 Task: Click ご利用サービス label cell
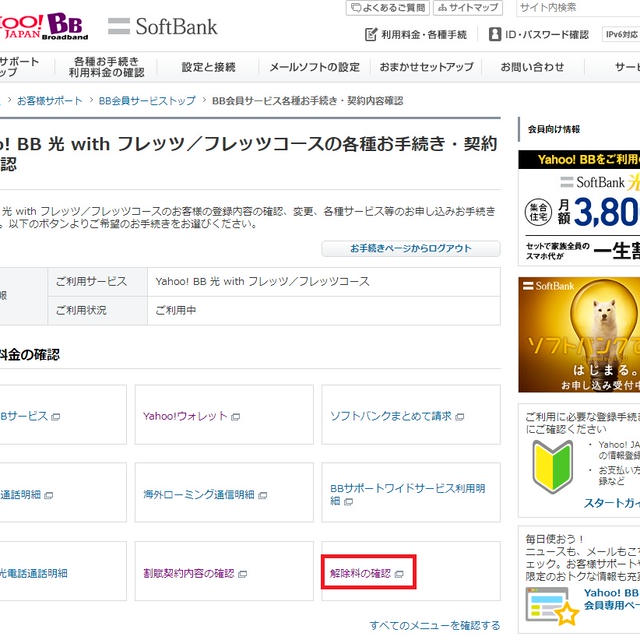coord(97,282)
